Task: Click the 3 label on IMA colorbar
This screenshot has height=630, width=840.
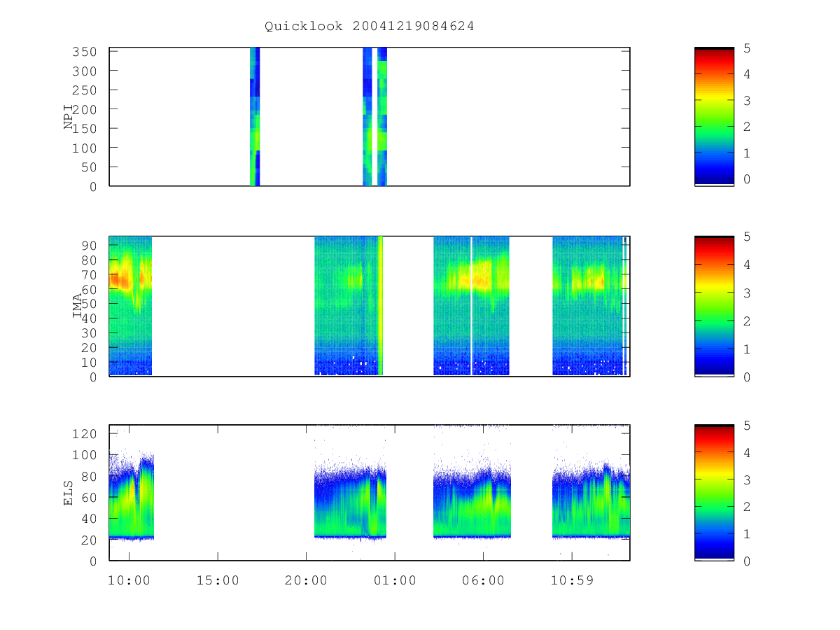Action: tap(746, 293)
